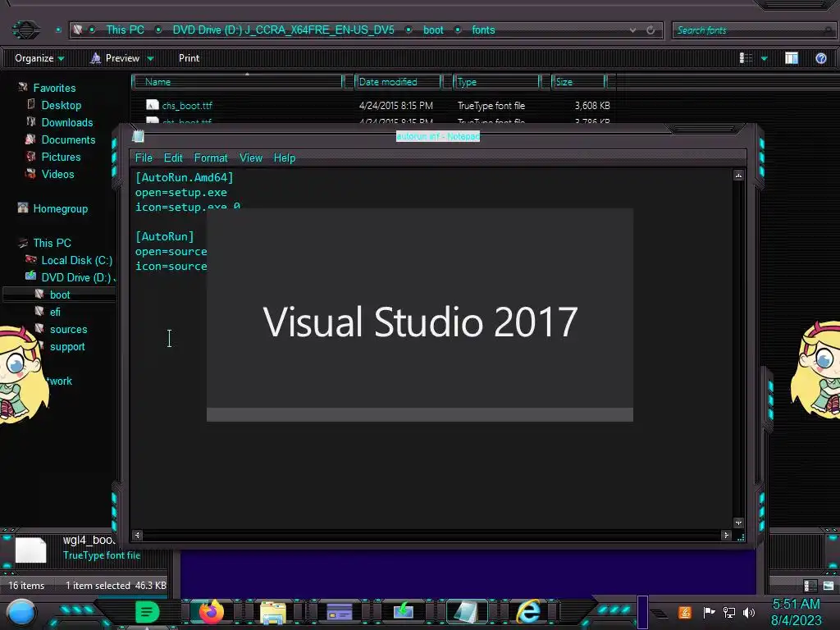Open Notepad Help menu
The width and height of the screenshot is (840, 630).
[284, 157]
